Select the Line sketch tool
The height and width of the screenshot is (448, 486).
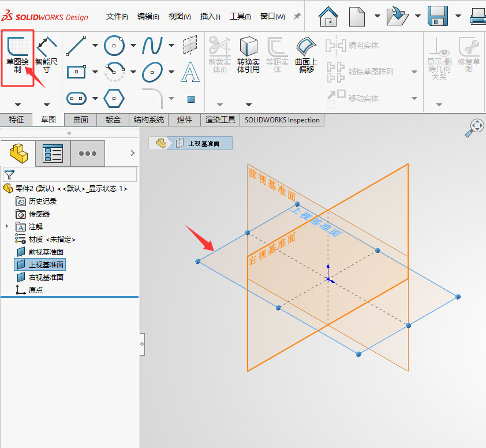[76, 46]
